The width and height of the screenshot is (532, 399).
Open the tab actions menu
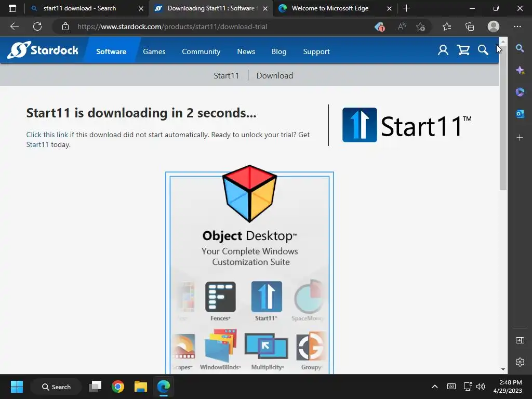(x=12, y=8)
